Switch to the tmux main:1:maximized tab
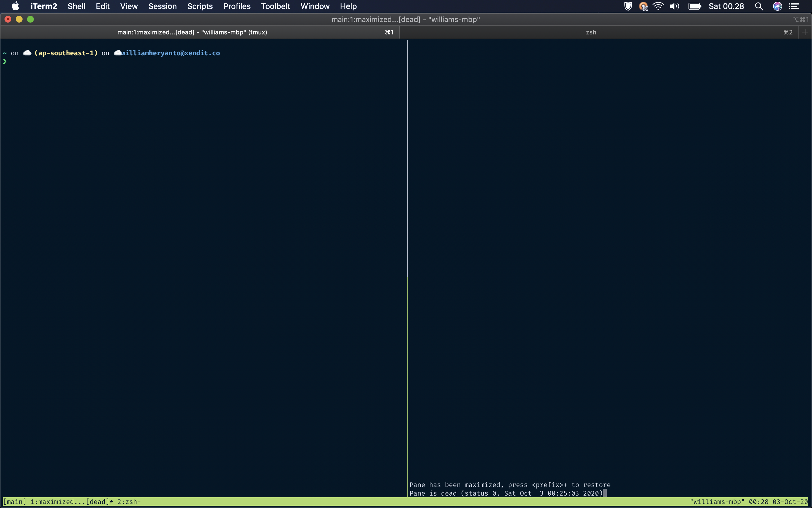This screenshot has width=812, height=508. click(200, 32)
